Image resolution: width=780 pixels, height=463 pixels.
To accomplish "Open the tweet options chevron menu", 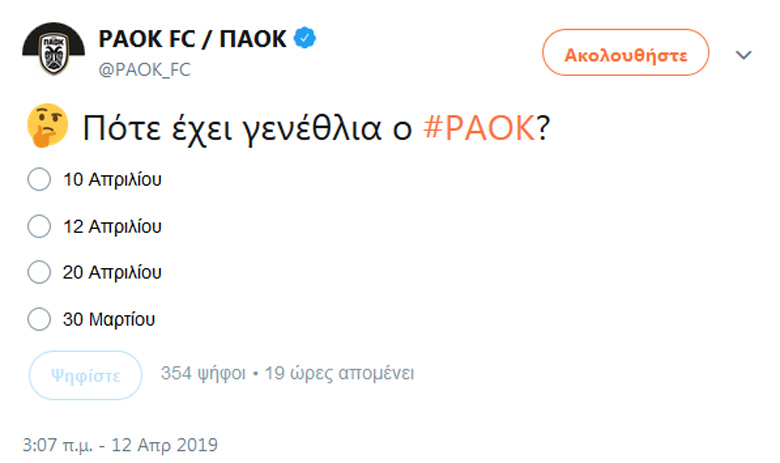I will pos(744,55).
